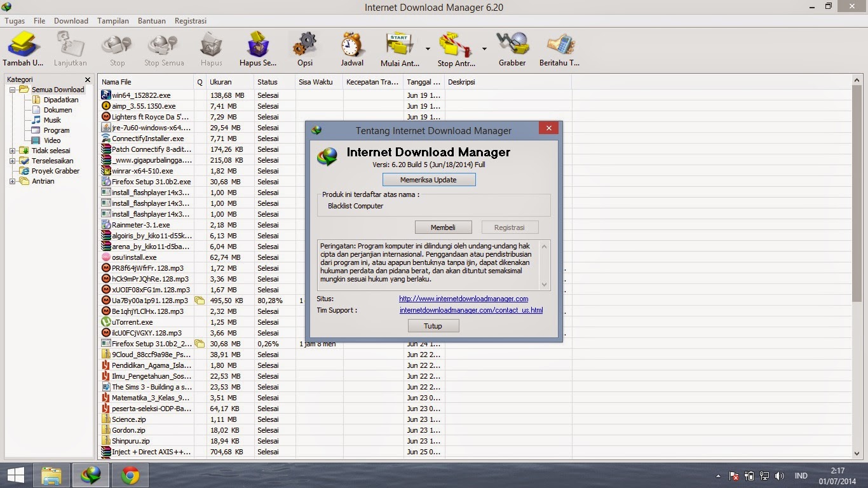The image size is (868, 488).
Task: Close the Kategori side panel
Action: coord(88,79)
